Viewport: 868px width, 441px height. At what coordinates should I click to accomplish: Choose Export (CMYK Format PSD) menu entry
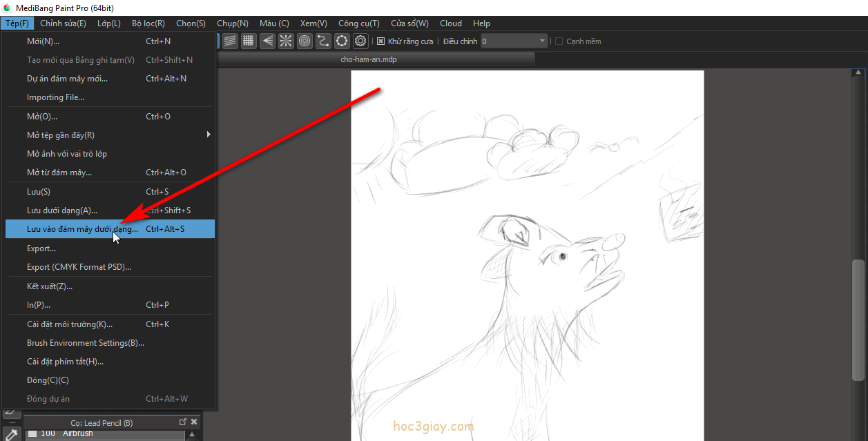(79, 267)
